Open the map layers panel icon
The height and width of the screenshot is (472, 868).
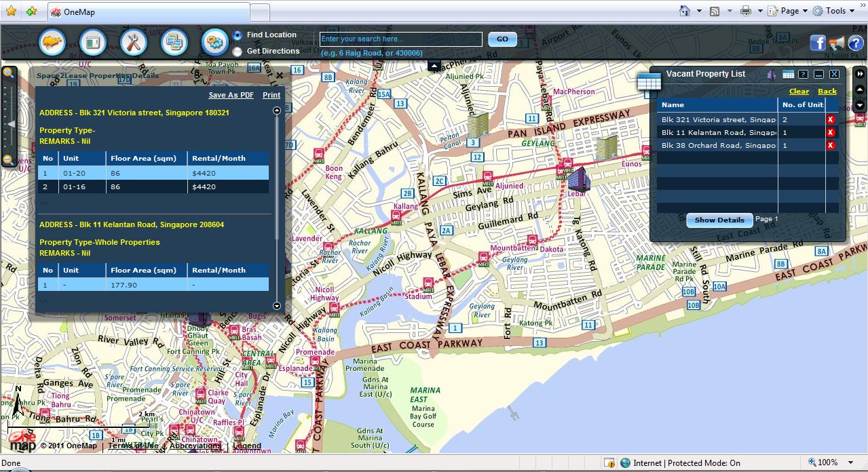93,42
